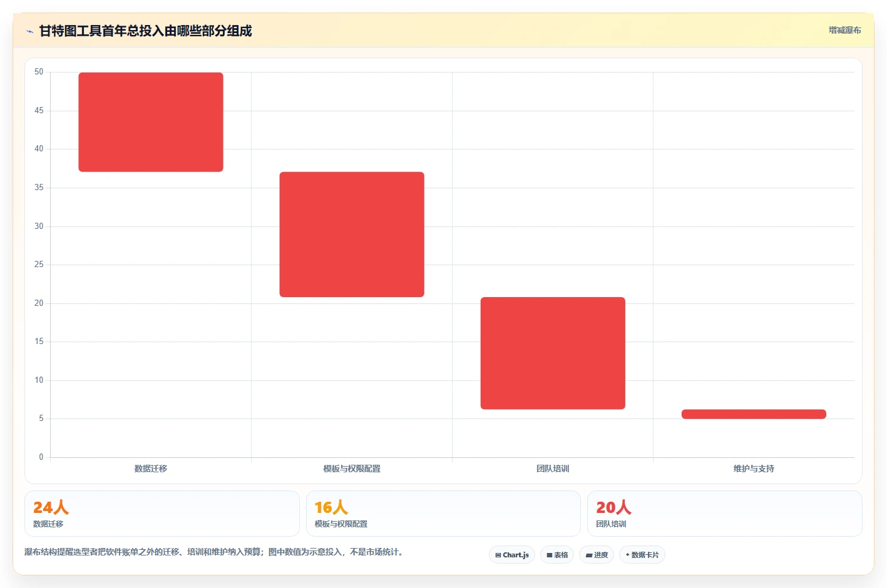Click the 进度 tag chip
The height and width of the screenshot is (588, 887).
pyautogui.click(x=597, y=555)
